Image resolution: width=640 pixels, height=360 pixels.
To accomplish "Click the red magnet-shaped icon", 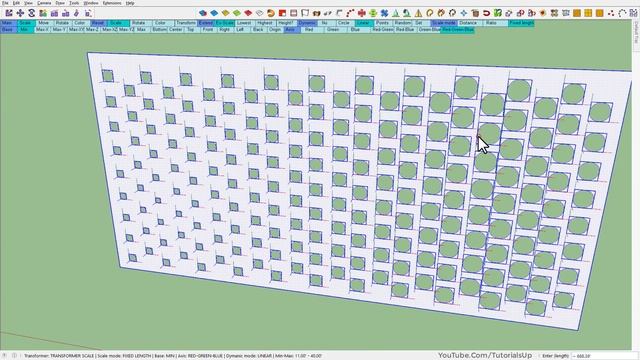I will 486,13.
